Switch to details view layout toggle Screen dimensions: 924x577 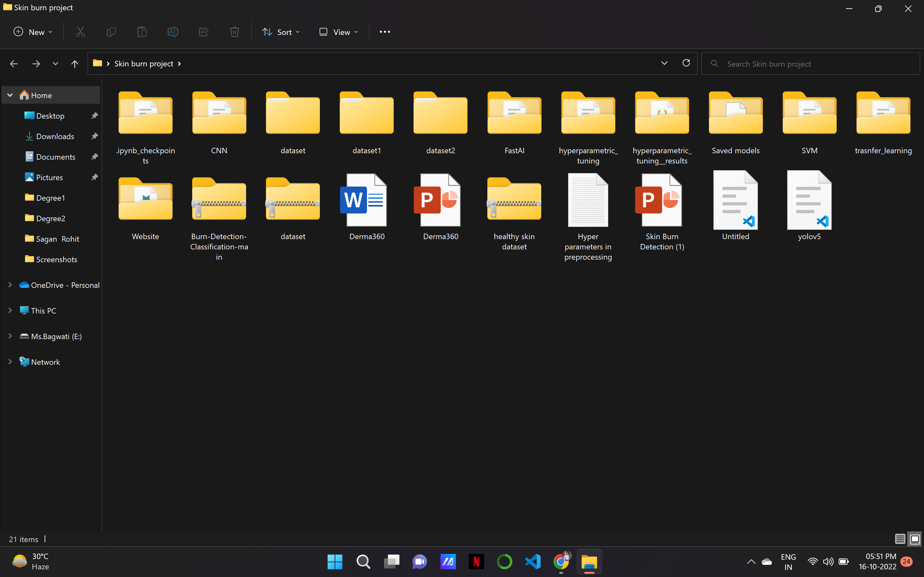click(900, 539)
